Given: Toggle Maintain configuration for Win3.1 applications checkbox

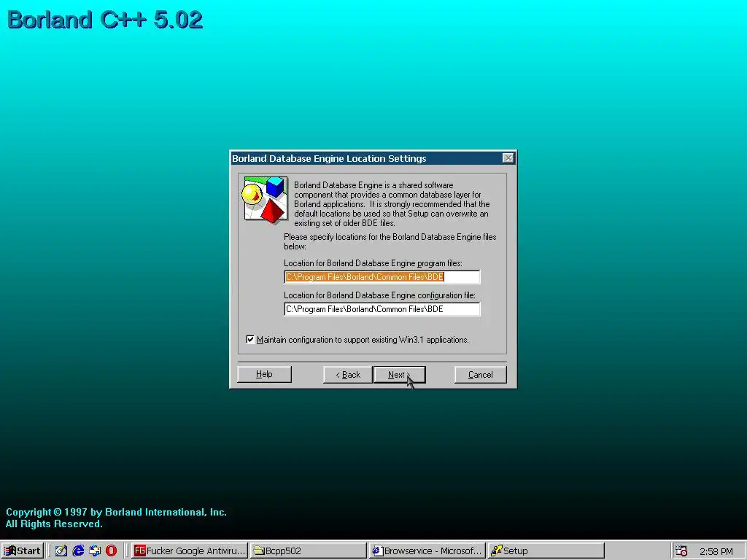Looking at the screenshot, I should (250, 340).
